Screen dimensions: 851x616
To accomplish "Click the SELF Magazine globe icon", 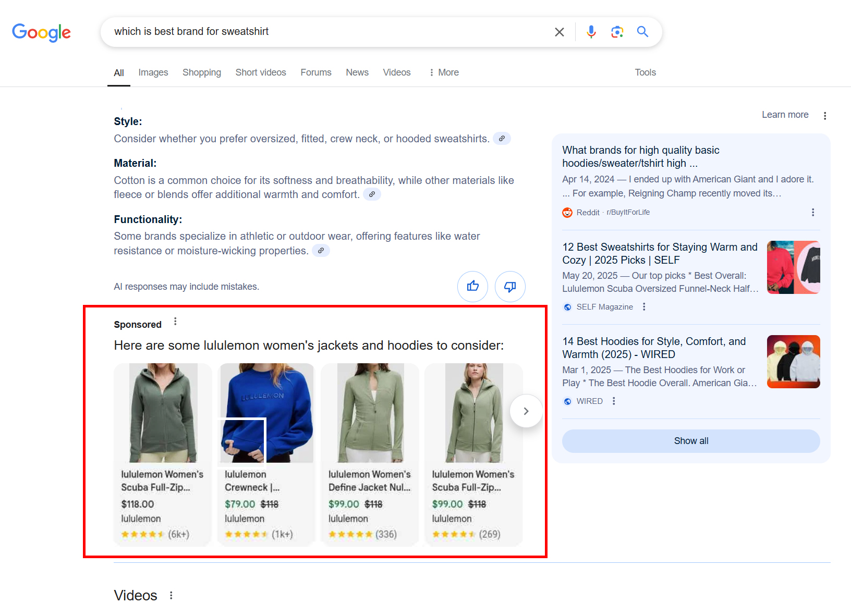I will coord(567,307).
